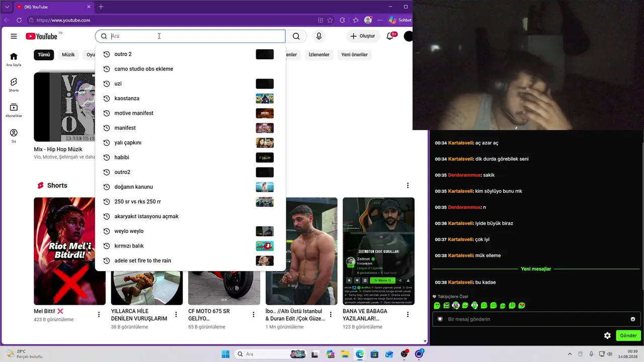Open the YouTube hamburger guide menu
This screenshot has height=362, width=644.
click(14, 36)
